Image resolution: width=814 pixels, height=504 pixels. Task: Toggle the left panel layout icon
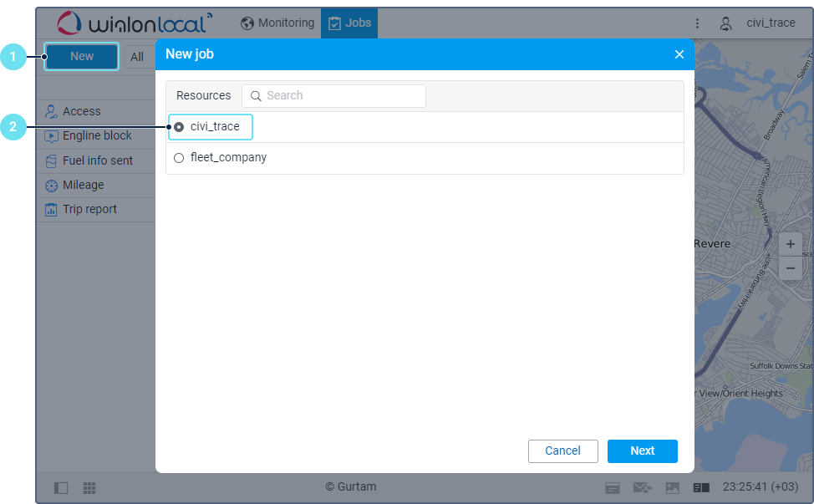(x=61, y=487)
